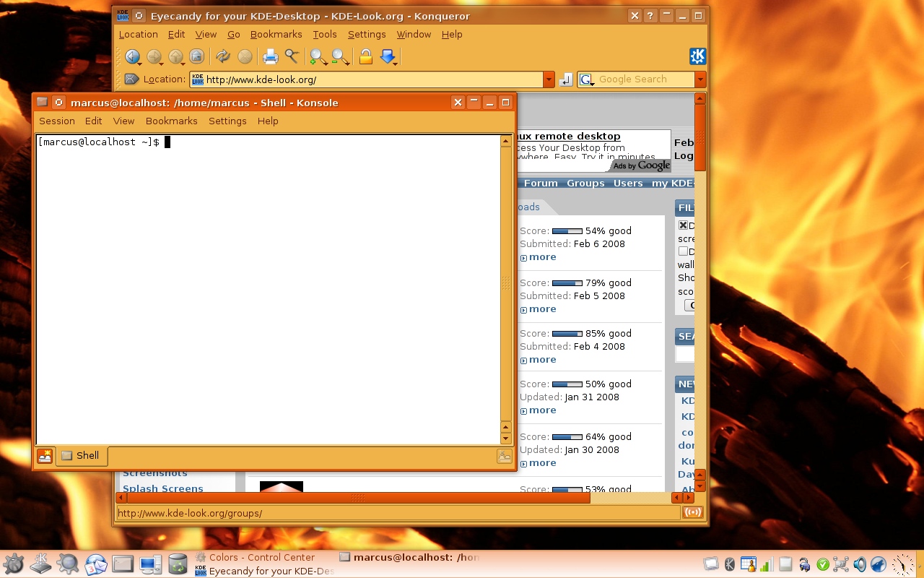Open Konsole's Bookmarks menu
Viewport: 924px width, 578px height.
(172, 121)
